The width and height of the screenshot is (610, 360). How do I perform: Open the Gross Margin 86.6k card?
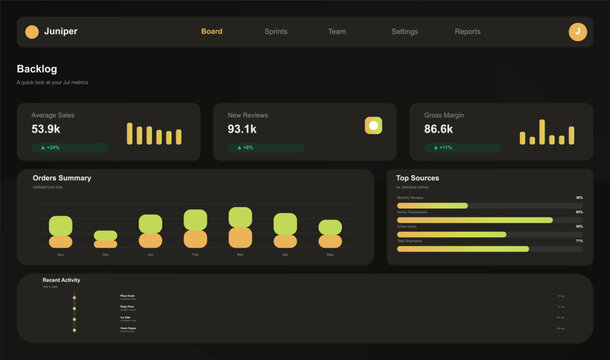501,132
